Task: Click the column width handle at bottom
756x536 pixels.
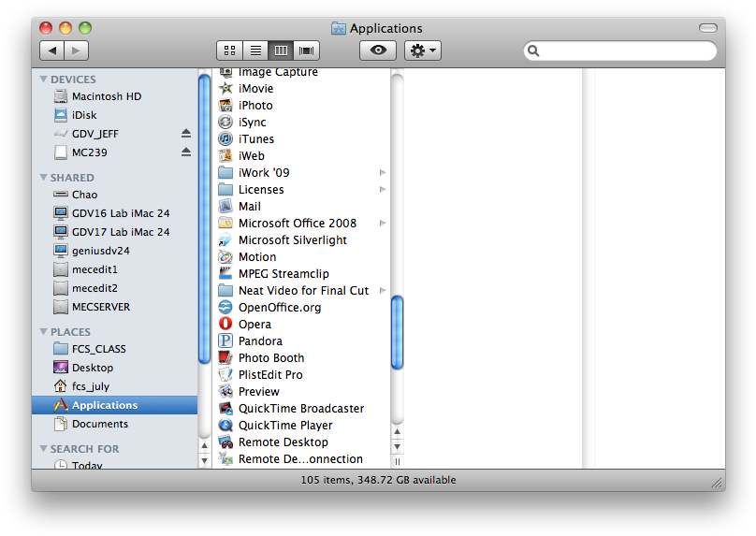Action: click(397, 461)
